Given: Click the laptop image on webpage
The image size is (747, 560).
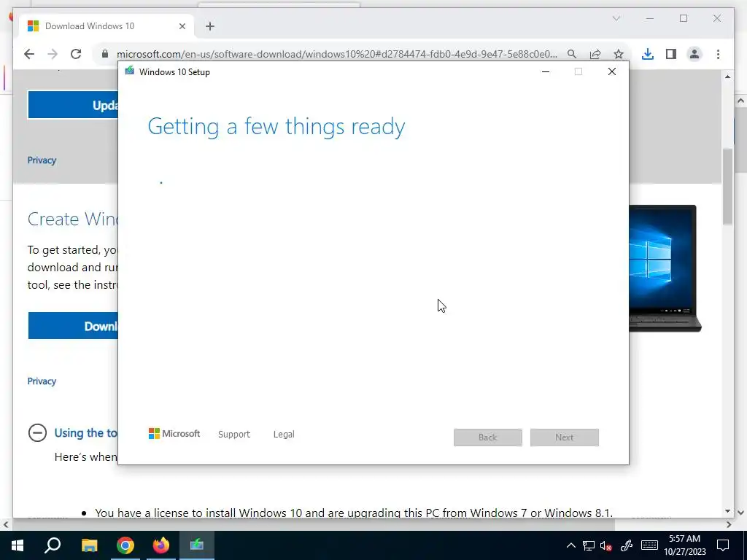Looking at the screenshot, I should pos(665,268).
